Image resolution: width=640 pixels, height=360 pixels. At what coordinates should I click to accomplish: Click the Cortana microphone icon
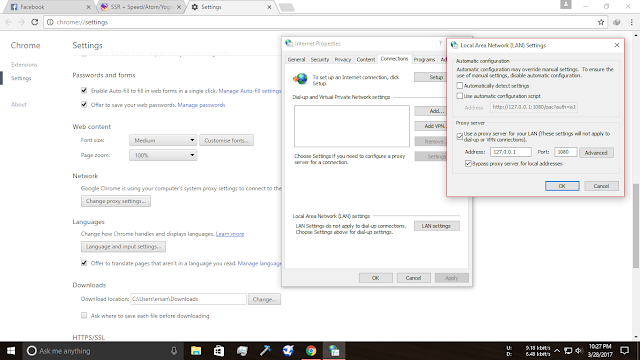pos(174,351)
